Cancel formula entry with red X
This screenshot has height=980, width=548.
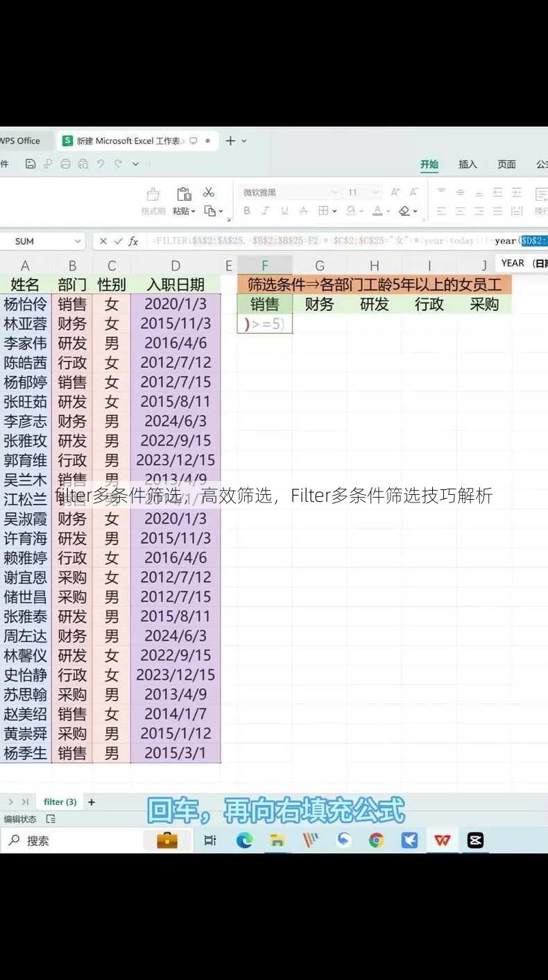pos(103,241)
